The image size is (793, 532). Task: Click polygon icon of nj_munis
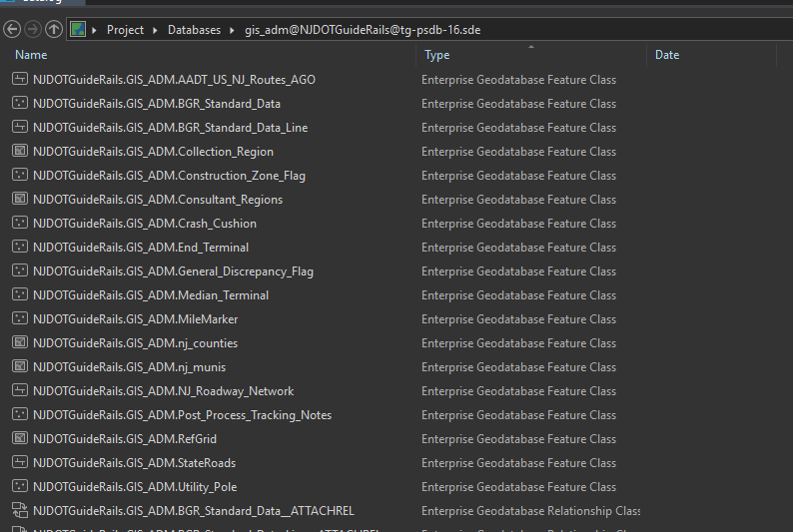pos(20,366)
